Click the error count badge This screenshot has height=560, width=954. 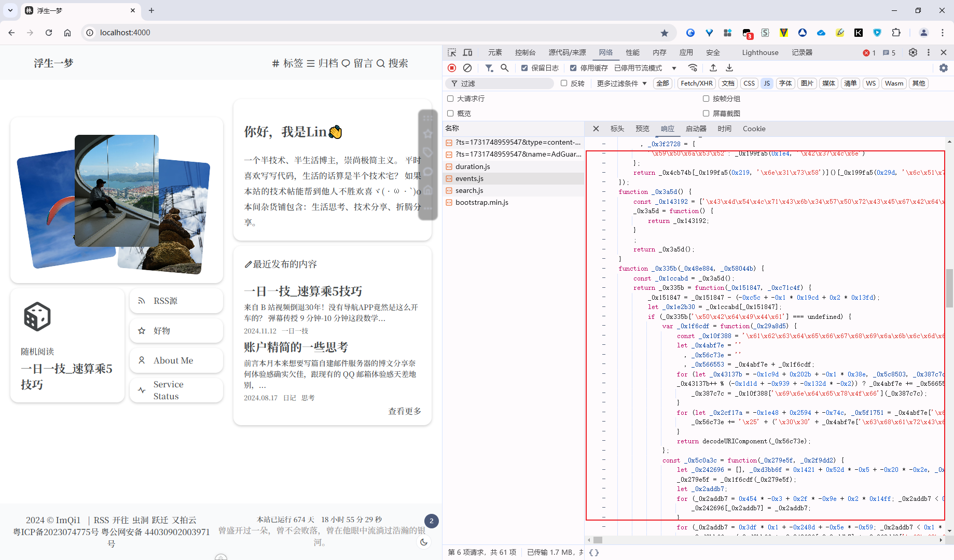click(x=869, y=53)
